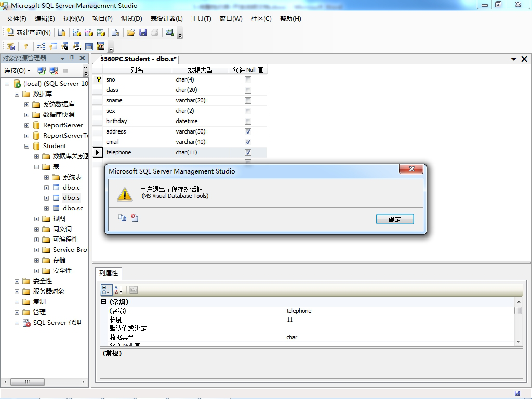Viewport: 532px width, 399px height.
Task: Uncheck Allow Nulls for telephone column
Action: (248, 153)
